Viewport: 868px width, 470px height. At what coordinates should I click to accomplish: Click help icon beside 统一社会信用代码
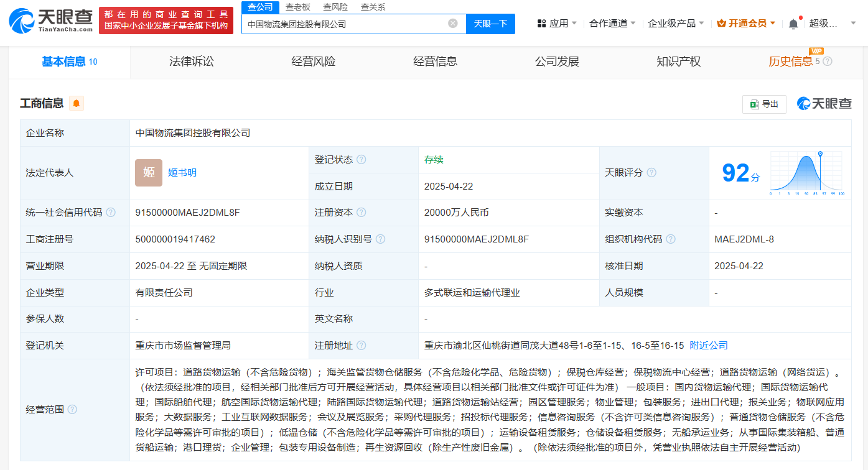point(111,213)
